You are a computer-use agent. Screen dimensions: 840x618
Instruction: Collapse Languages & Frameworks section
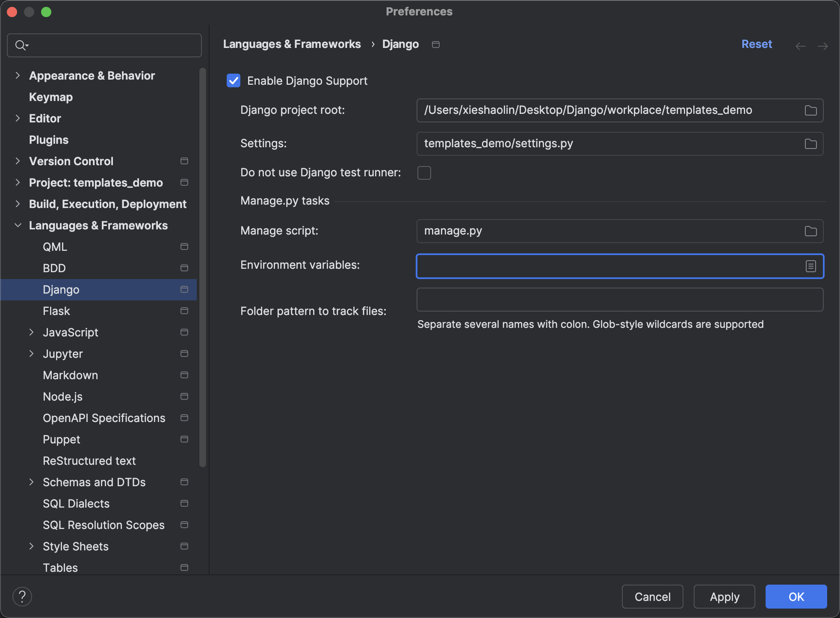[18, 225]
